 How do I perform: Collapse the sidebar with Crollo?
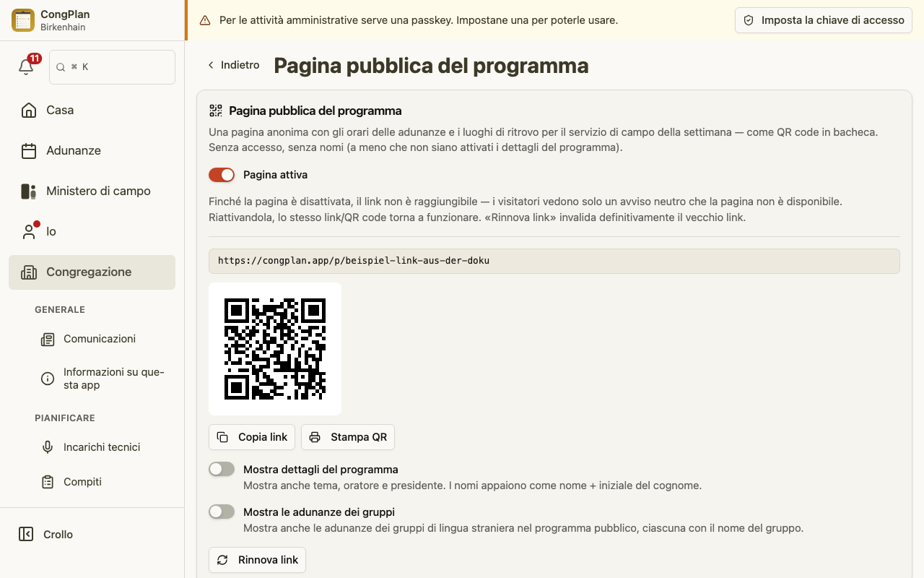[x=92, y=534]
